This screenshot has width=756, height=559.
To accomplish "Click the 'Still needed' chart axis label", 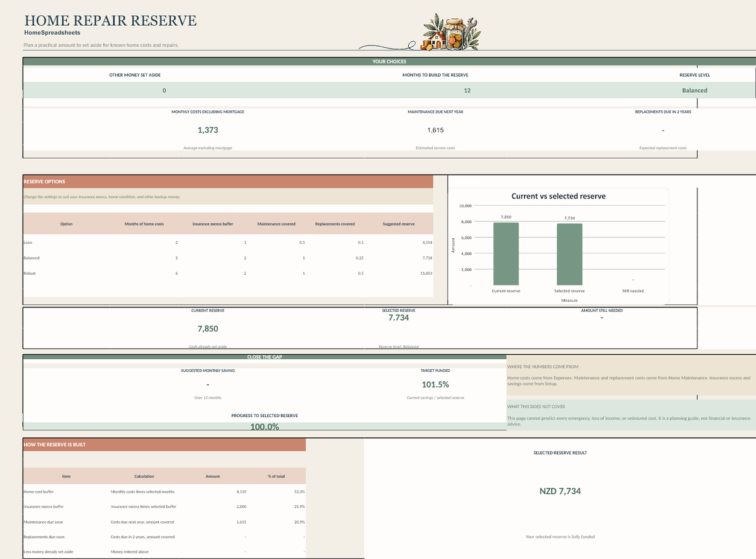I will [633, 291].
